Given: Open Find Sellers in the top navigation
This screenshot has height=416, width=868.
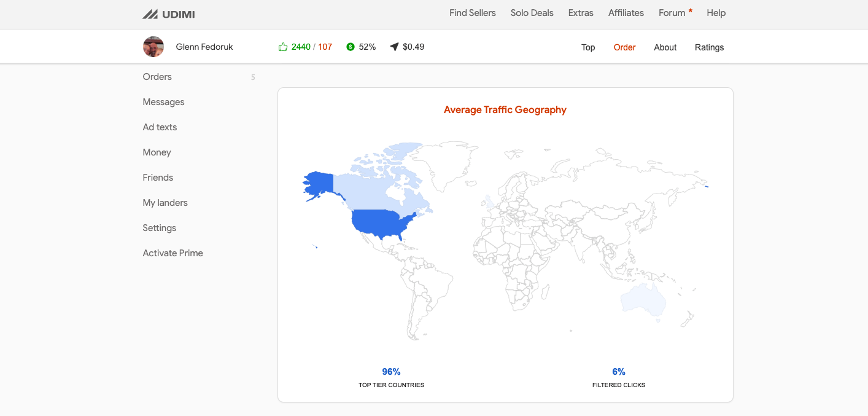Looking at the screenshot, I should (x=472, y=13).
